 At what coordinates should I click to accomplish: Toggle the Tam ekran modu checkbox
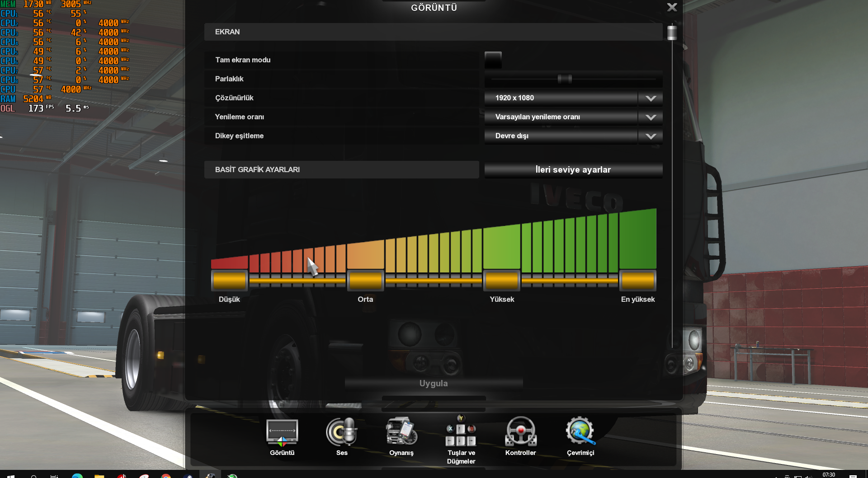[x=493, y=60]
